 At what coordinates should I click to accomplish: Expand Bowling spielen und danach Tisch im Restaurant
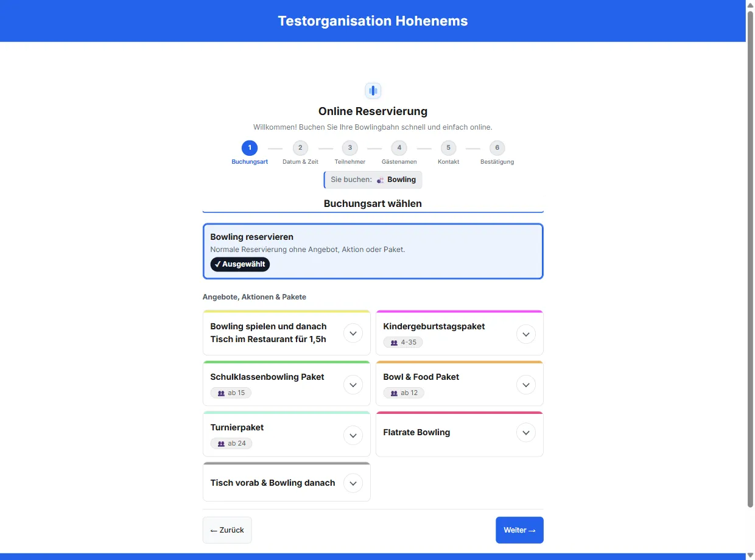coord(353,333)
